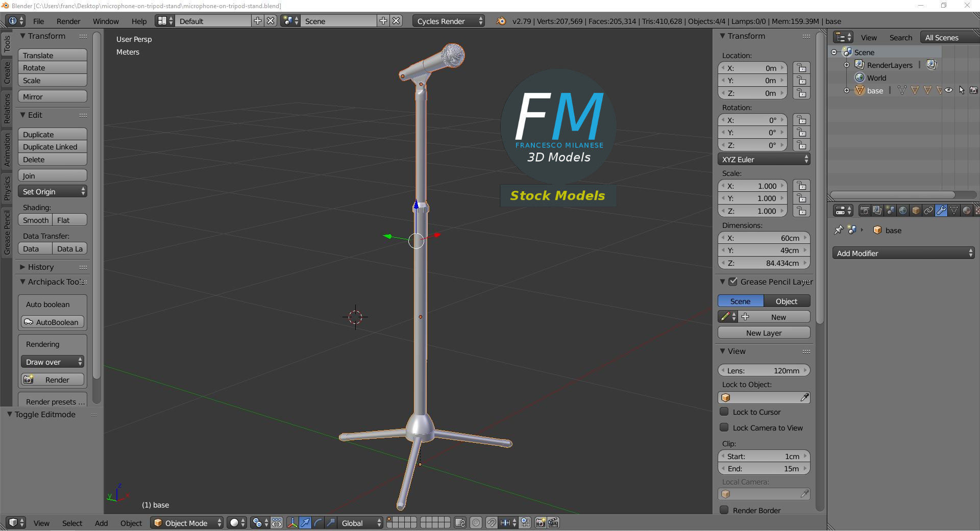Click the Duplicate Linked button

click(53, 147)
